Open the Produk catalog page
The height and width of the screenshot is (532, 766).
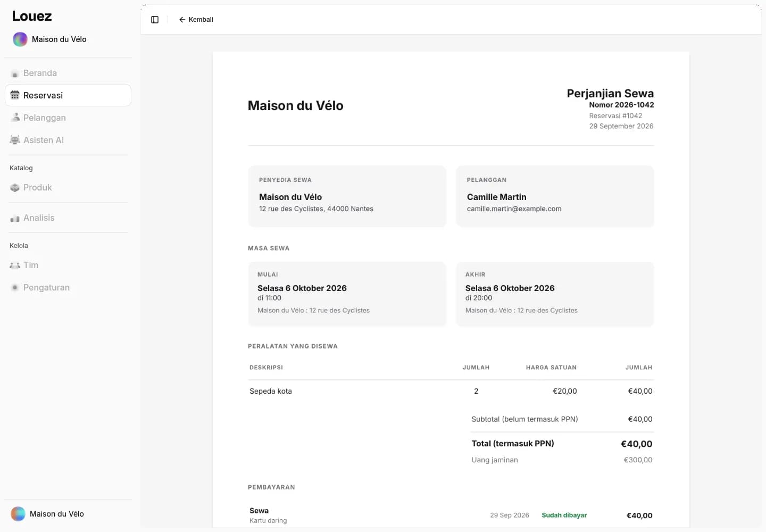pyautogui.click(x=68, y=188)
